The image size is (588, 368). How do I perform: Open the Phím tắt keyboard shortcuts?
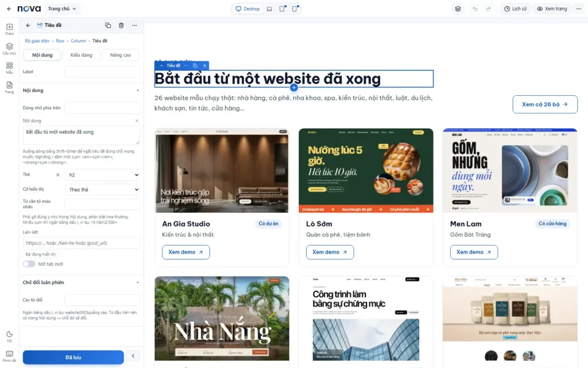click(9, 356)
